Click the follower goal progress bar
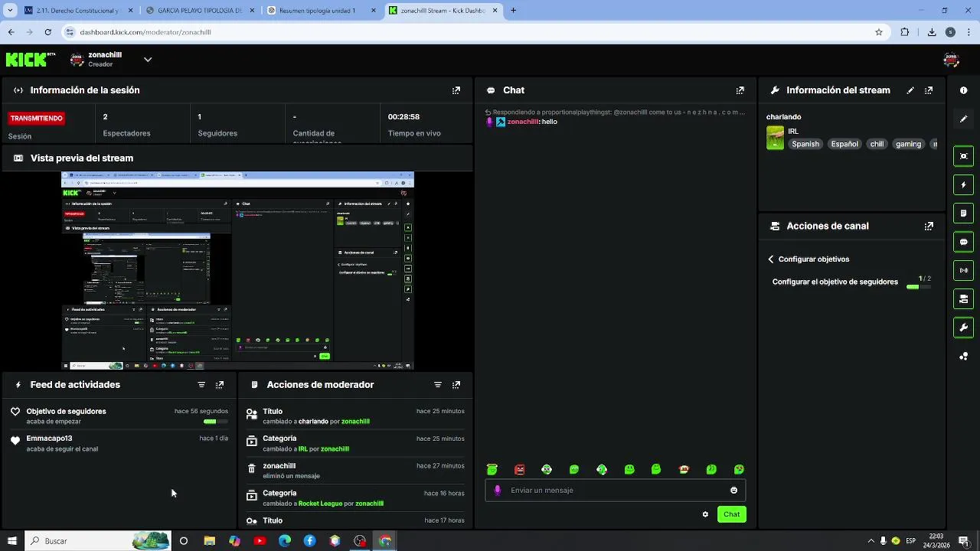The height and width of the screenshot is (551, 980). pyautogui.click(x=918, y=287)
